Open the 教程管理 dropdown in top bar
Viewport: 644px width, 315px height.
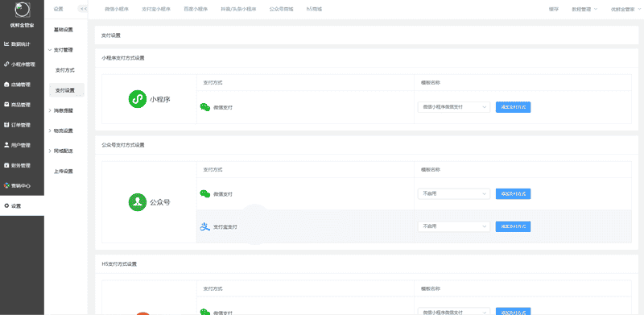pyautogui.click(x=584, y=9)
